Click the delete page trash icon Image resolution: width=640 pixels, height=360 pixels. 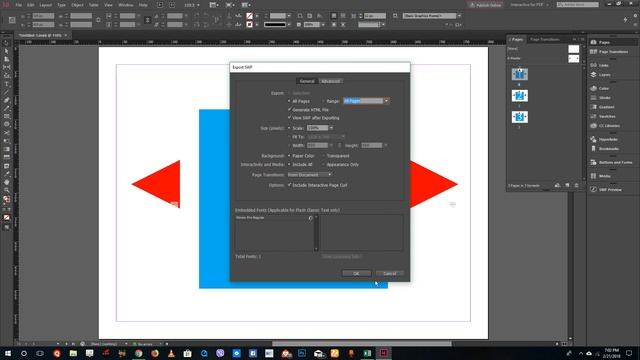click(x=577, y=185)
